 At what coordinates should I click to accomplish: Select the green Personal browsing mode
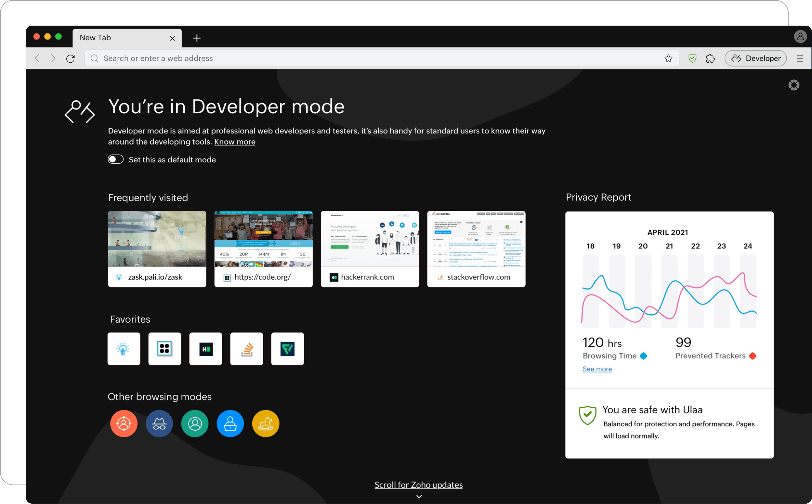[x=195, y=423]
